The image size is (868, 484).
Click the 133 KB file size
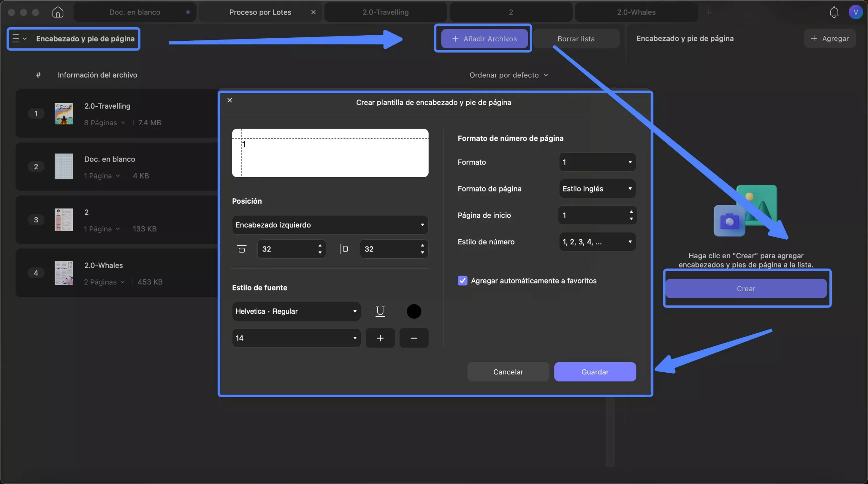(x=145, y=229)
